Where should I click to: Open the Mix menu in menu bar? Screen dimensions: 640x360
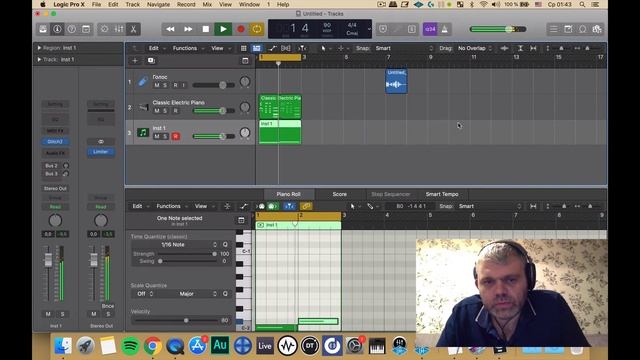(x=207, y=4)
